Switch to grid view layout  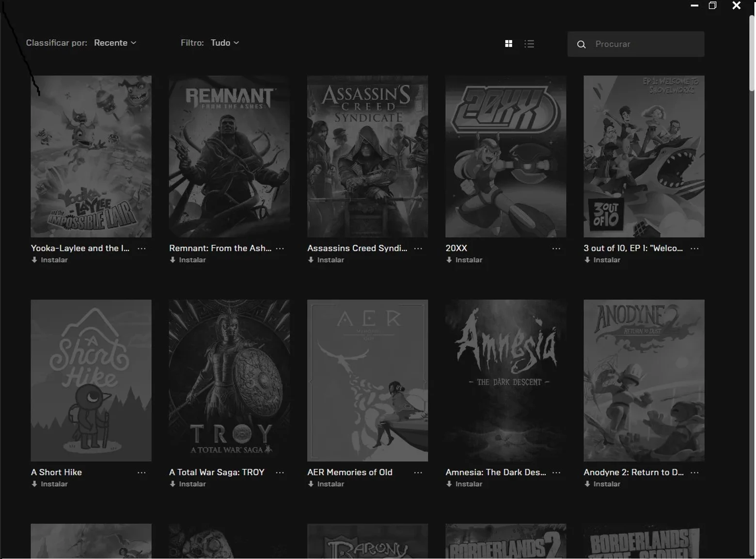[x=508, y=44]
